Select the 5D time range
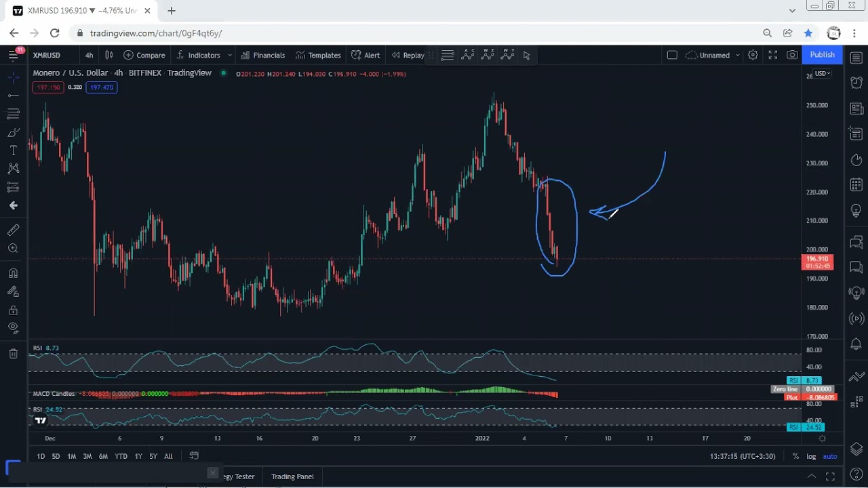868x488 pixels. [56, 456]
